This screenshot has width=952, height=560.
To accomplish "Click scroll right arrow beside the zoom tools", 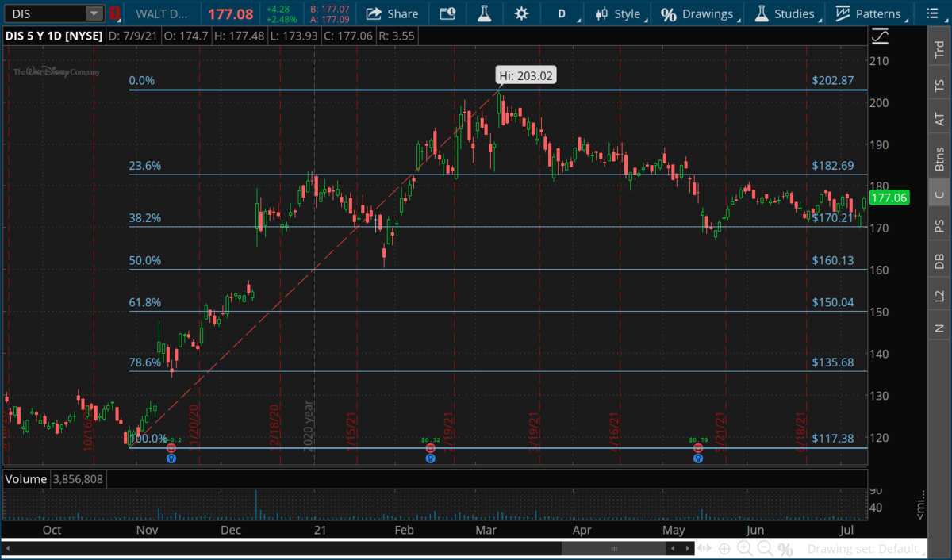I will (x=689, y=548).
